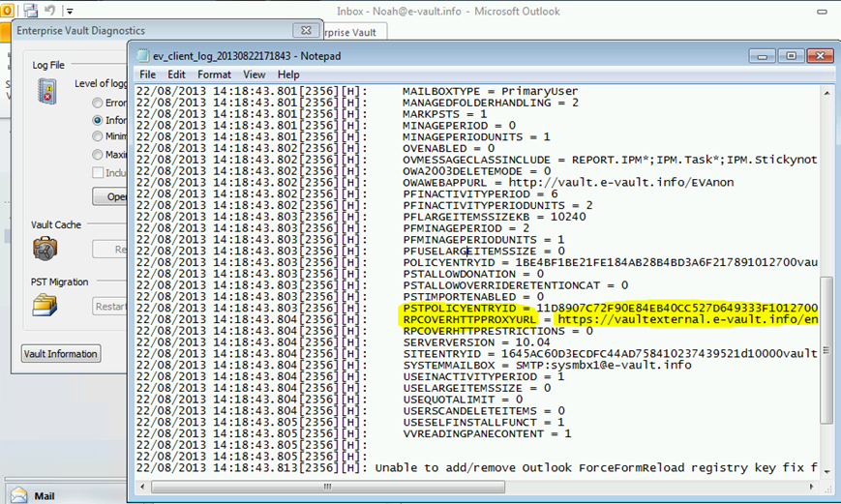Minimize the Outlook ribbon window button

pos(822,12)
